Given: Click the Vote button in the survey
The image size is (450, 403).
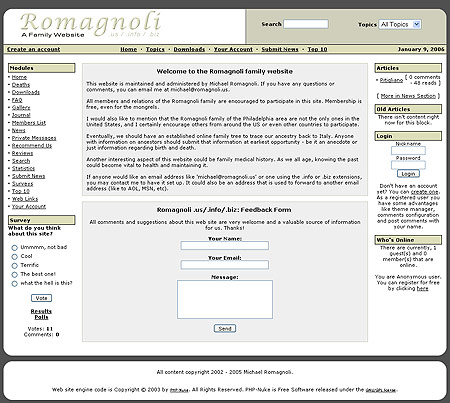Looking at the screenshot, I should [41, 298].
